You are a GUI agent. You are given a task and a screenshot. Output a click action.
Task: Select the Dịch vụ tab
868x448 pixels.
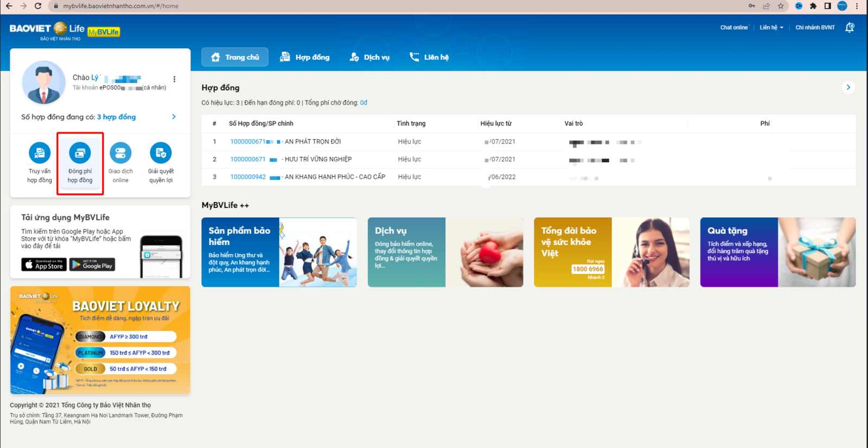370,57
